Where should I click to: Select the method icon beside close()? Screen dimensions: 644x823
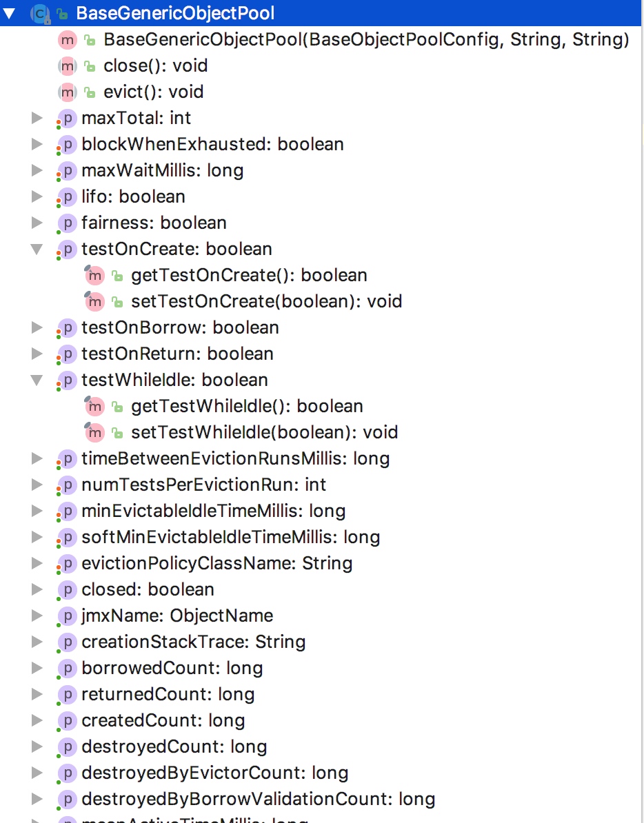pos(67,65)
